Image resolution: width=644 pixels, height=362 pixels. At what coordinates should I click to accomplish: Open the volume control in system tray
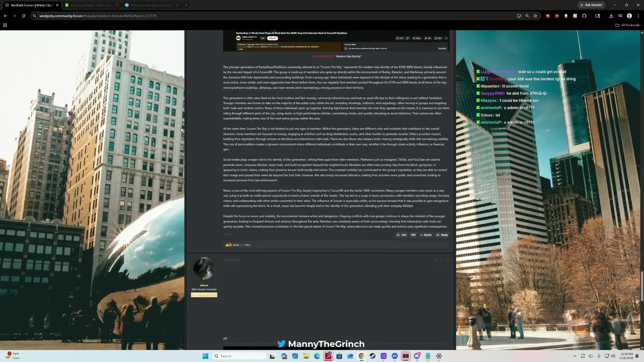[x=613, y=356]
